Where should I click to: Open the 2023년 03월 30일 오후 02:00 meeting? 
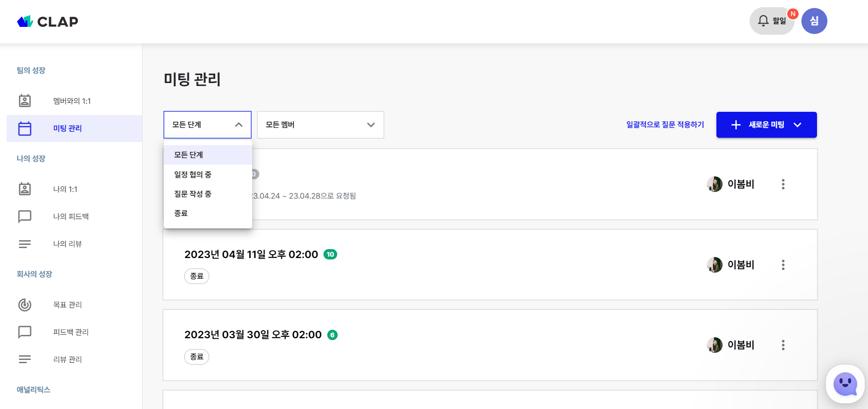tap(253, 334)
